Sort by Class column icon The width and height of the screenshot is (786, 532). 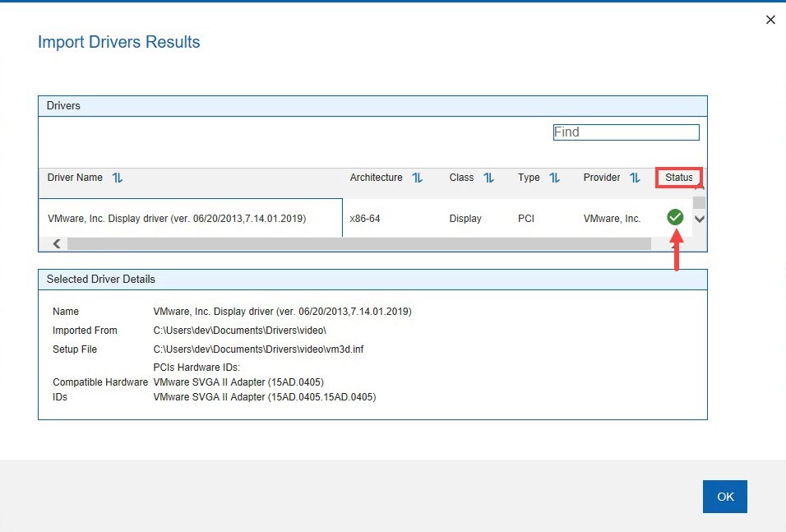coord(488,178)
